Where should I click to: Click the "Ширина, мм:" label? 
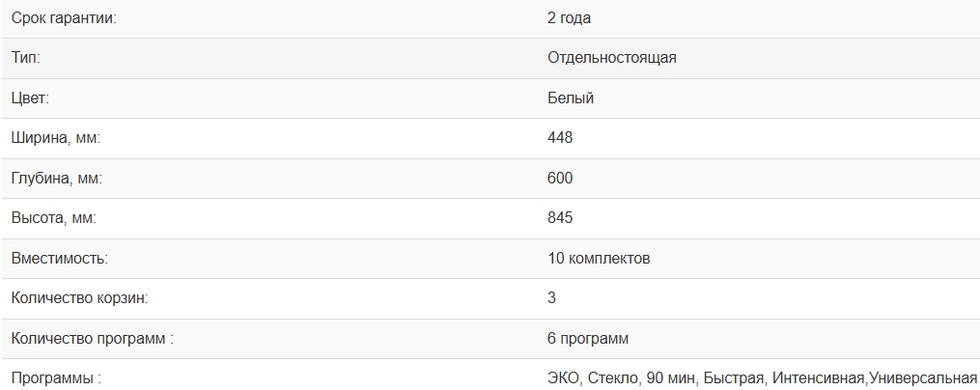55,138
